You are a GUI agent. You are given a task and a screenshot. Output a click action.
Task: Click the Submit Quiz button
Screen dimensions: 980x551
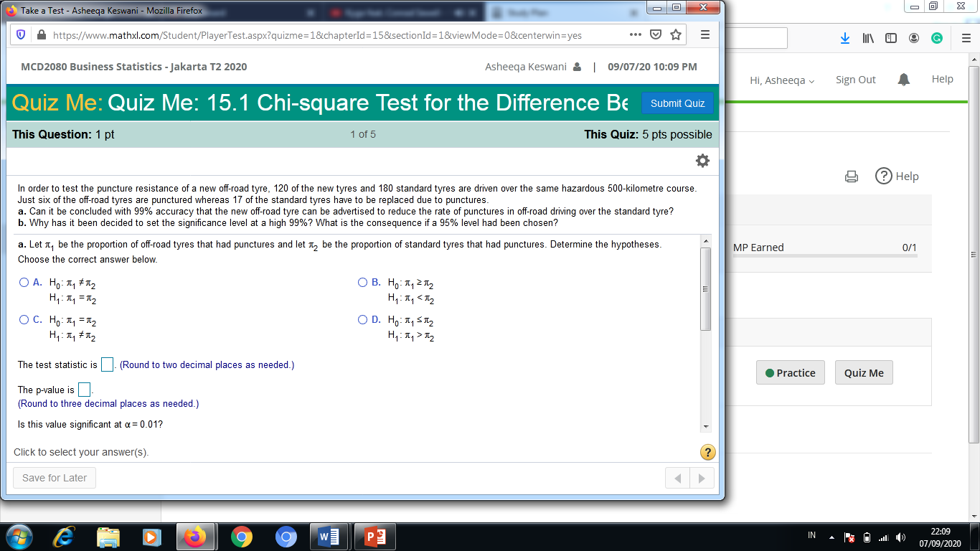pos(677,103)
